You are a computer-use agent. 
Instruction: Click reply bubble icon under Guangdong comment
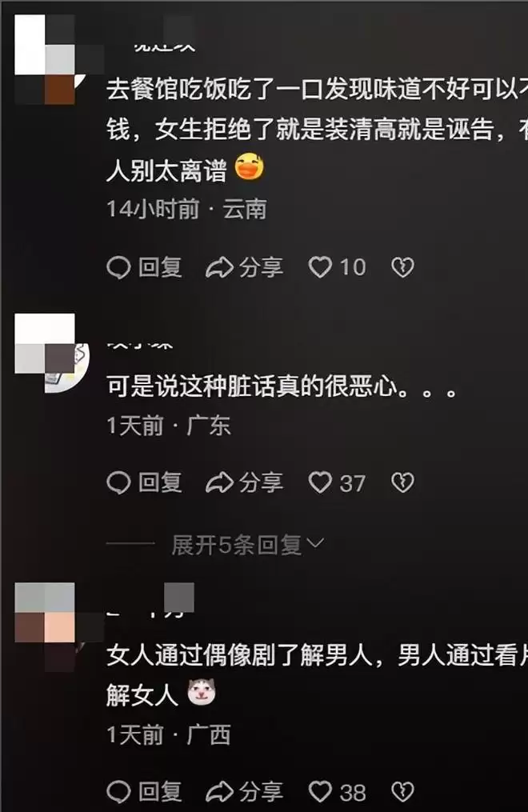tap(118, 483)
